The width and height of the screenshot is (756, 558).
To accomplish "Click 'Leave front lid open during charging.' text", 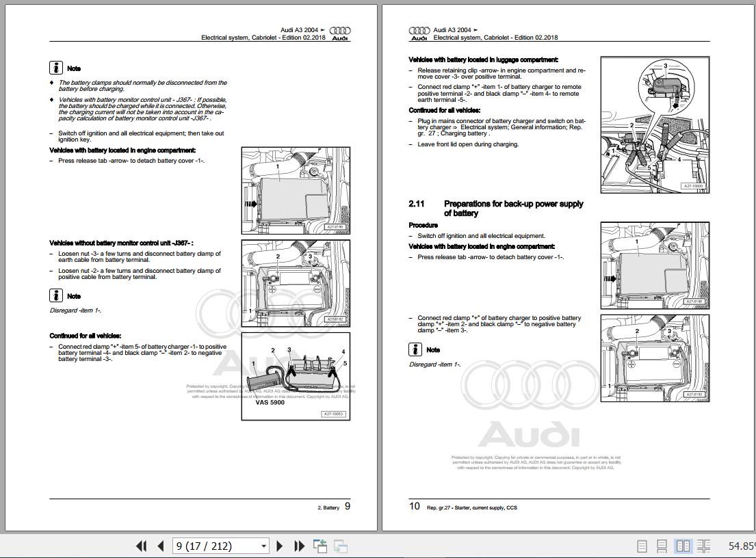I will (468, 144).
